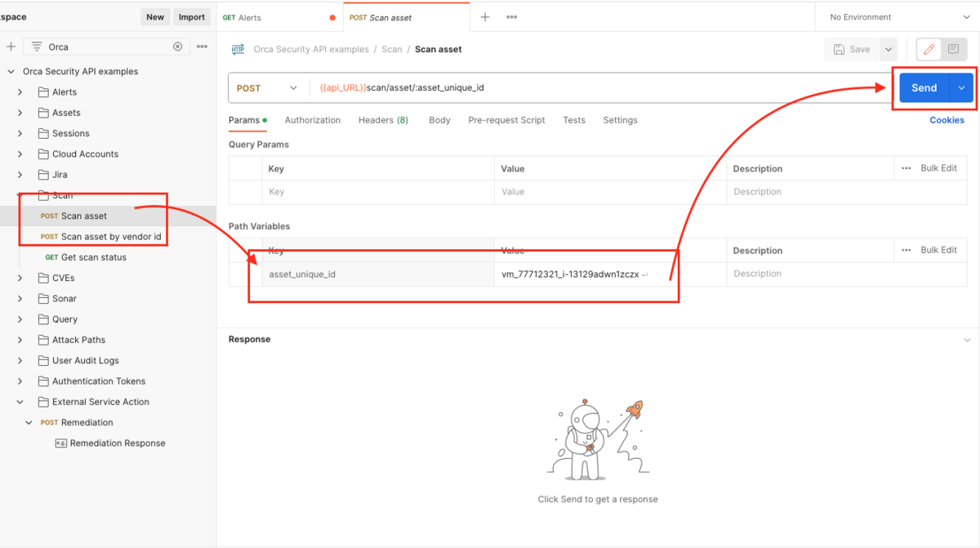
Task: Open the filter icon in sidebar search
Action: (x=37, y=47)
